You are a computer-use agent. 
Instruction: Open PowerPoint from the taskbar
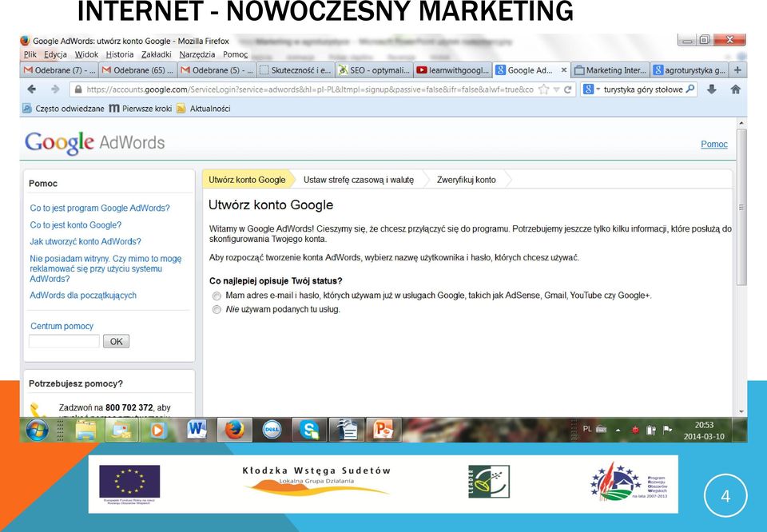pos(384,431)
